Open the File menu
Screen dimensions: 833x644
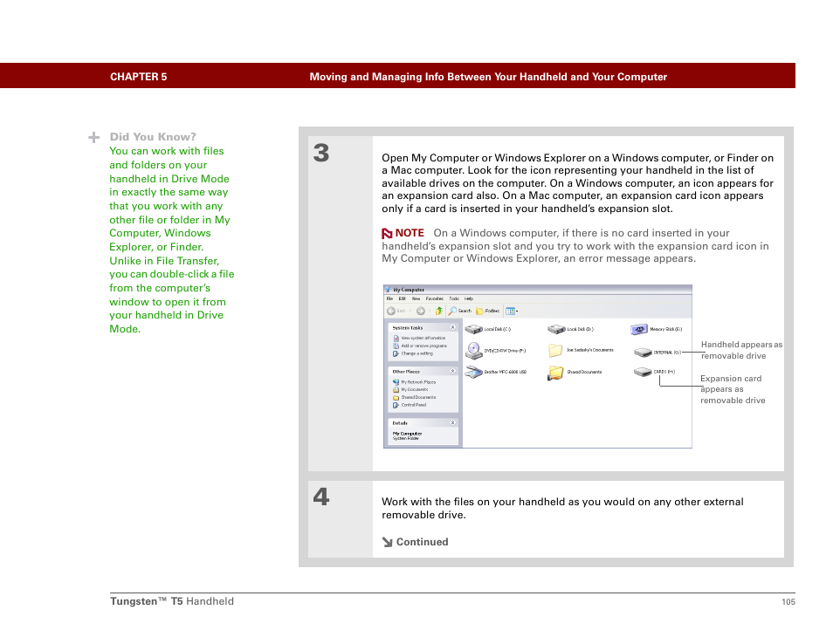(390, 299)
